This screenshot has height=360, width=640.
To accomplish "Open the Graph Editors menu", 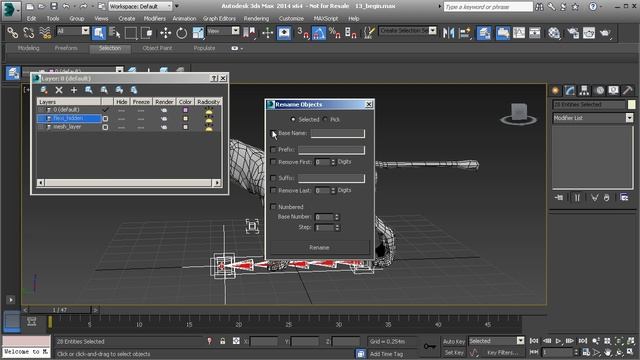I will [x=219, y=18].
